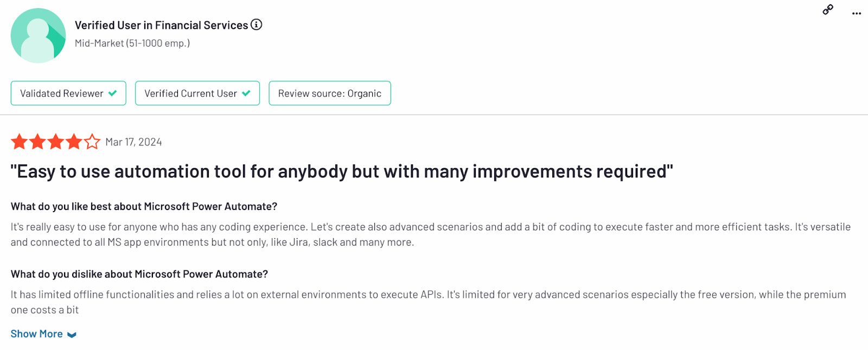Toggle the Review source: Organic badge
The width and height of the screenshot is (868, 350).
329,93
